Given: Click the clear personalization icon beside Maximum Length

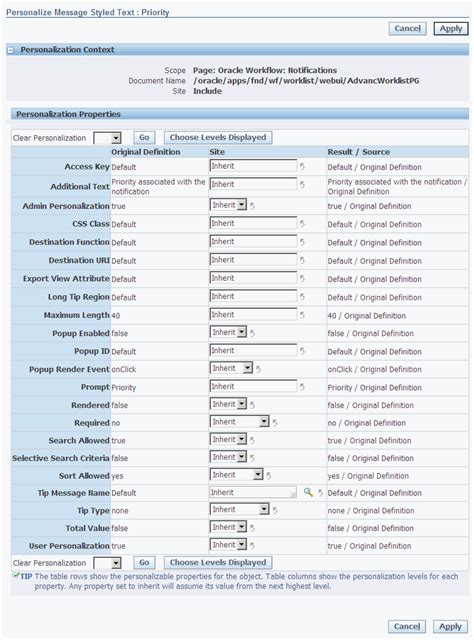Looking at the screenshot, I should pyautogui.click(x=302, y=315).
